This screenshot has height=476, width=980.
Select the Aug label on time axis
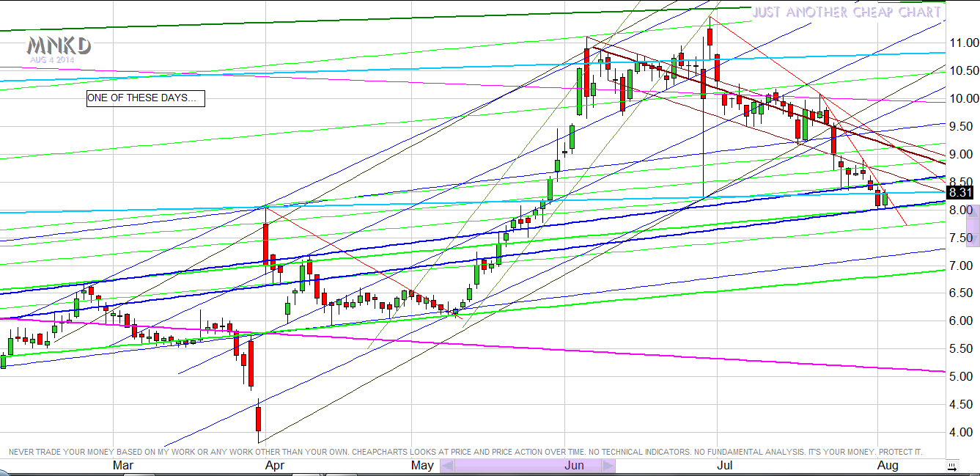pos(888,466)
